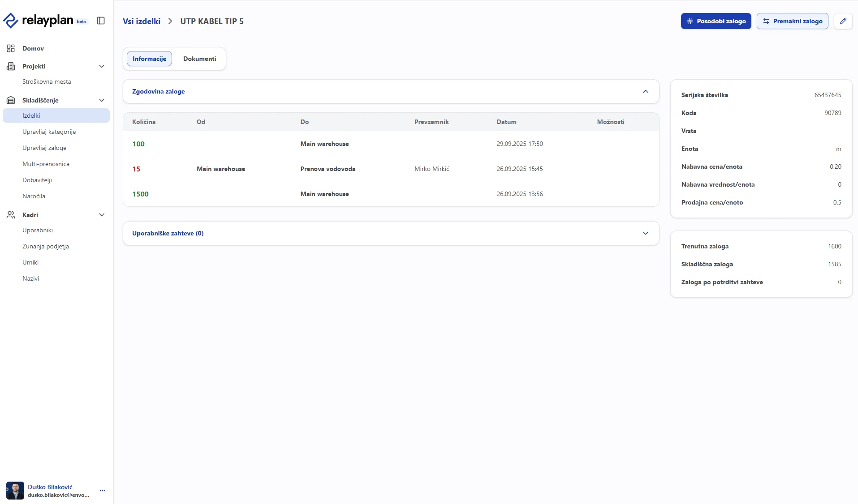
Task: Click serial number 65437645 value
Action: point(828,95)
